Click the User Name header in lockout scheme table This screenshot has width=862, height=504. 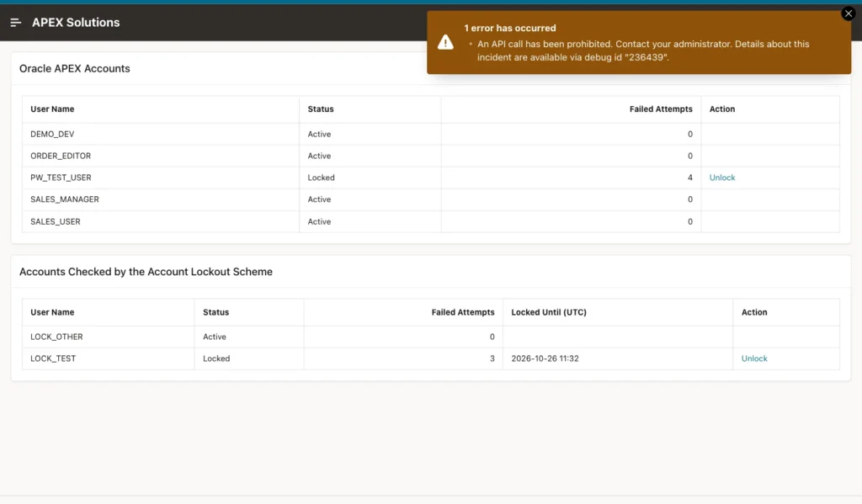(52, 312)
